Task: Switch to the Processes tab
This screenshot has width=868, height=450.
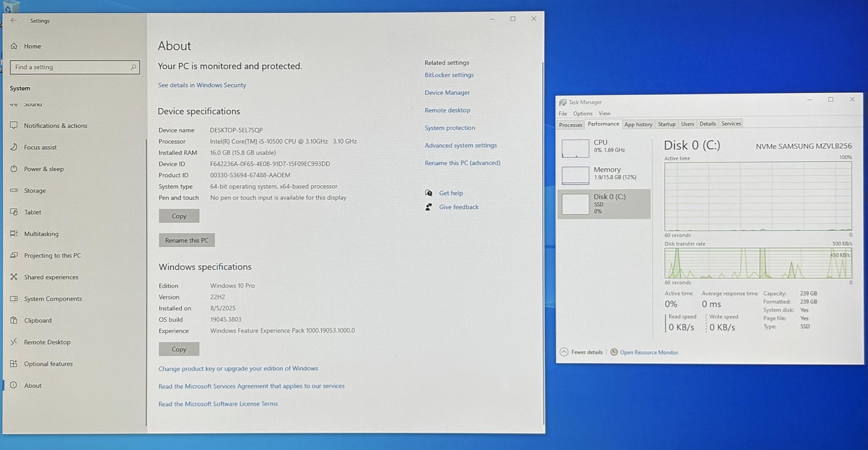Action: point(571,125)
